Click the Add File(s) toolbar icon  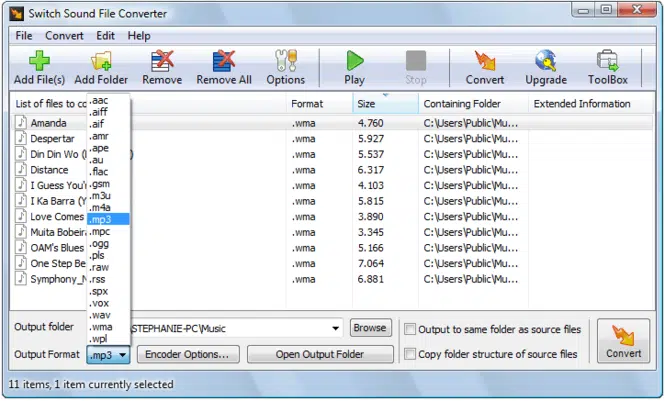coord(39,68)
